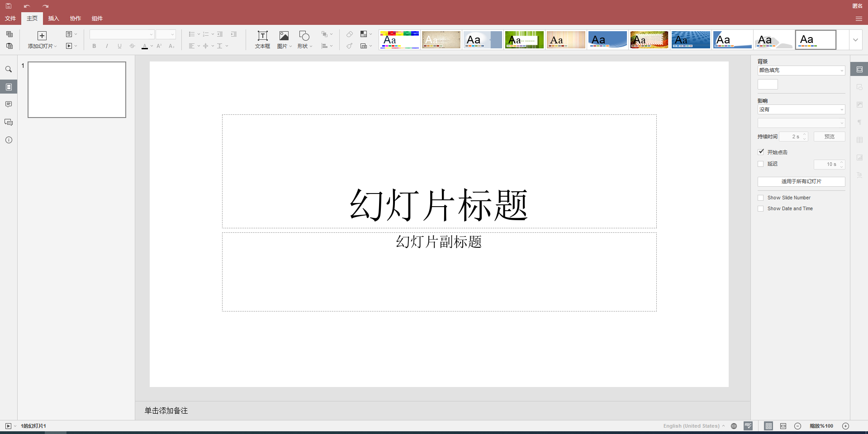The image size is (868, 434).
Task: Open slide settings in right sidebar
Action: (x=859, y=69)
